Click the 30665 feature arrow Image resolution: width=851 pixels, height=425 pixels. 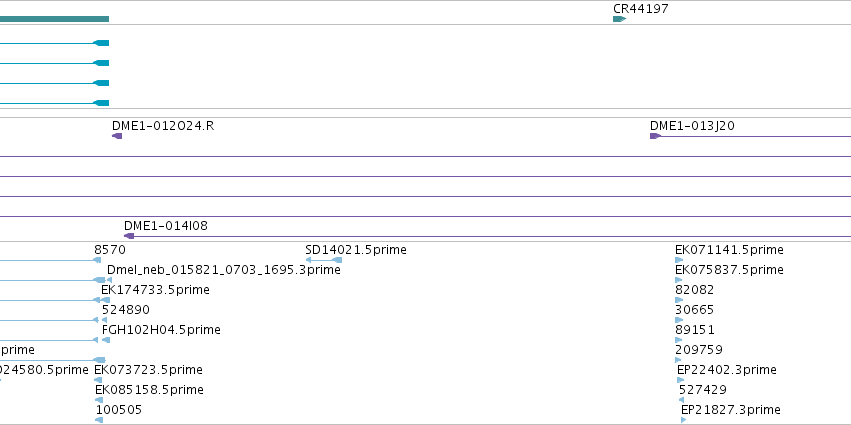pyautogui.click(x=678, y=320)
